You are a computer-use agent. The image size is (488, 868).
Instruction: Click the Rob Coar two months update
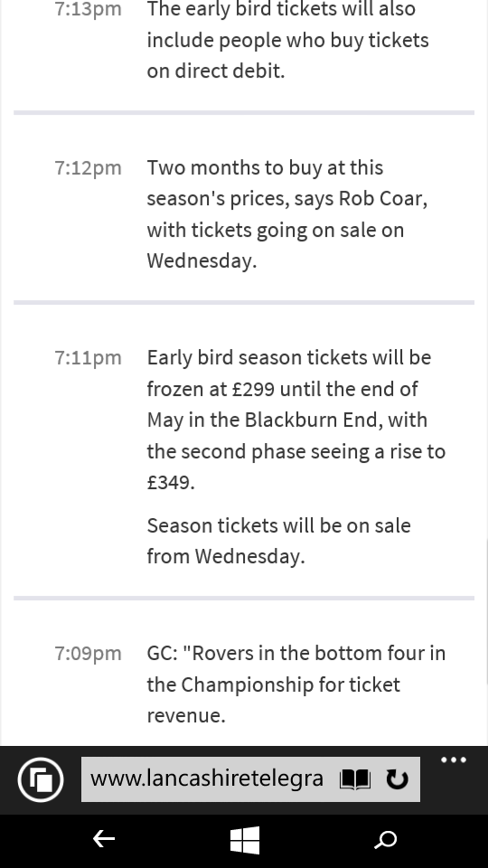coord(287,214)
